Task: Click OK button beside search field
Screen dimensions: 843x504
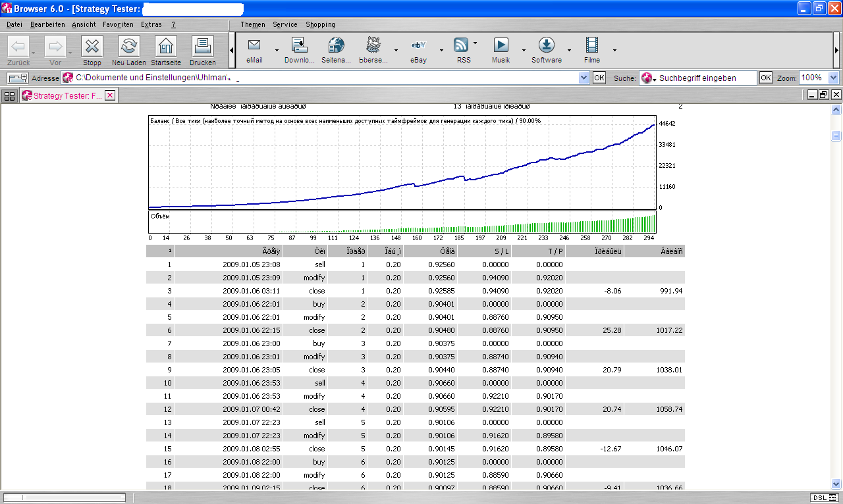Action: pyautogui.click(x=765, y=78)
